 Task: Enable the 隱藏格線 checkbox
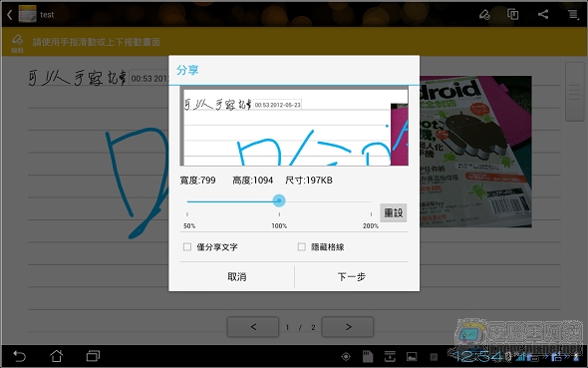pos(302,247)
